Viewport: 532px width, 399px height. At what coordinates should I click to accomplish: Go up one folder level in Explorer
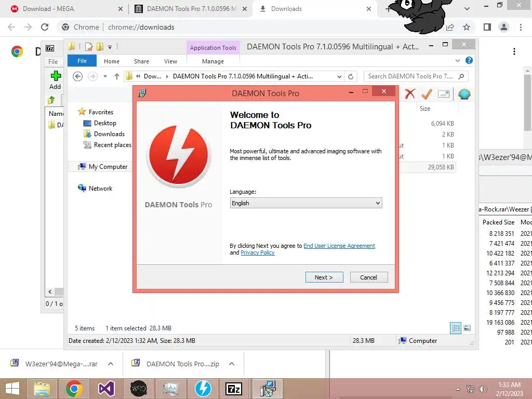point(117,76)
